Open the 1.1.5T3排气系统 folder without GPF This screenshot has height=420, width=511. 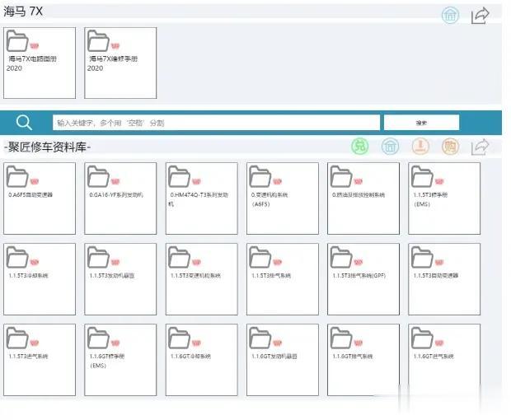[x=283, y=279]
